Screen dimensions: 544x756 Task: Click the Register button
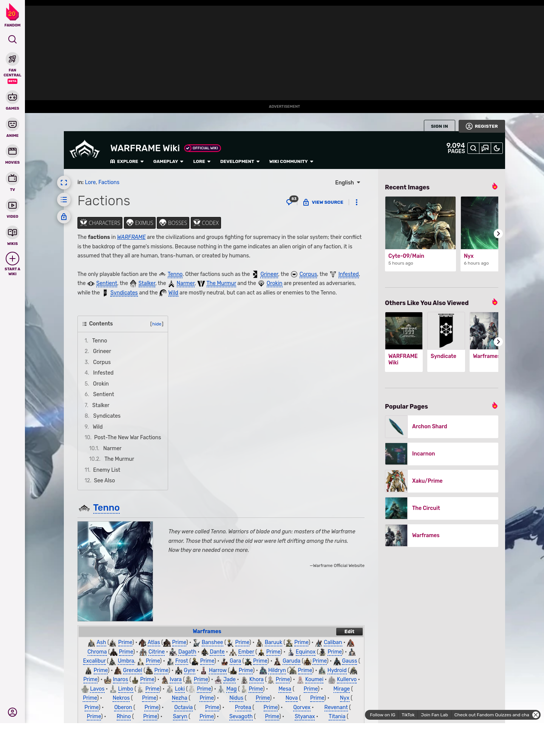click(x=482, y=126)
